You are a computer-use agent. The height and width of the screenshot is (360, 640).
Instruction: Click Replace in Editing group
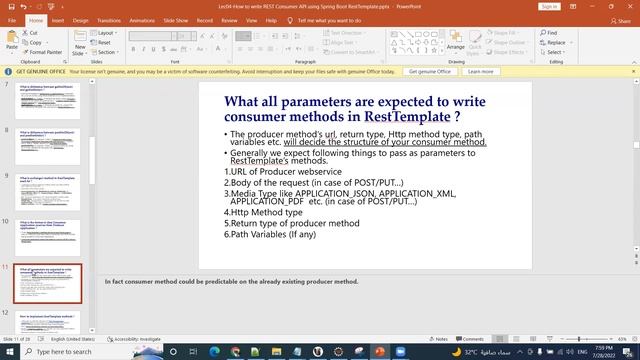(556, 42)
